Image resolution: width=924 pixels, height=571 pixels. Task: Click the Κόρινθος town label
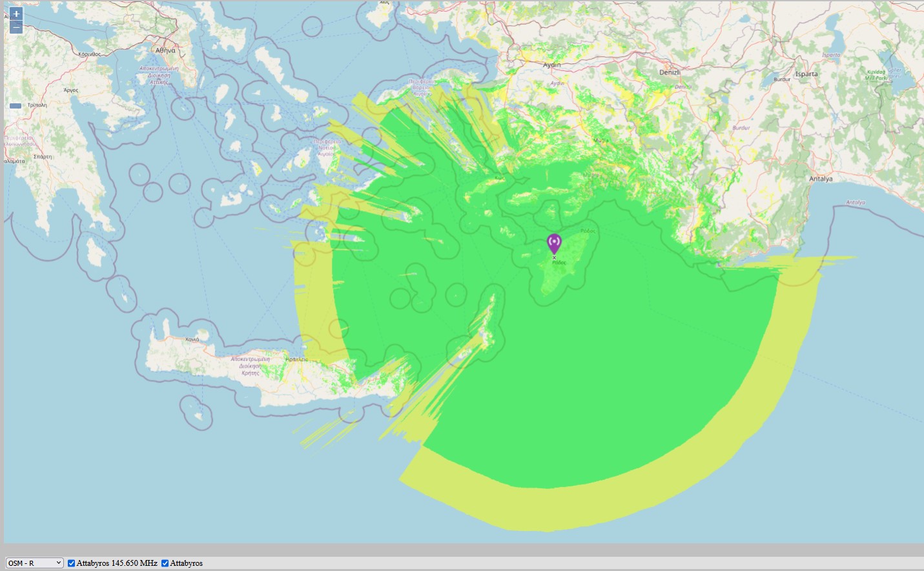[90, 54]
